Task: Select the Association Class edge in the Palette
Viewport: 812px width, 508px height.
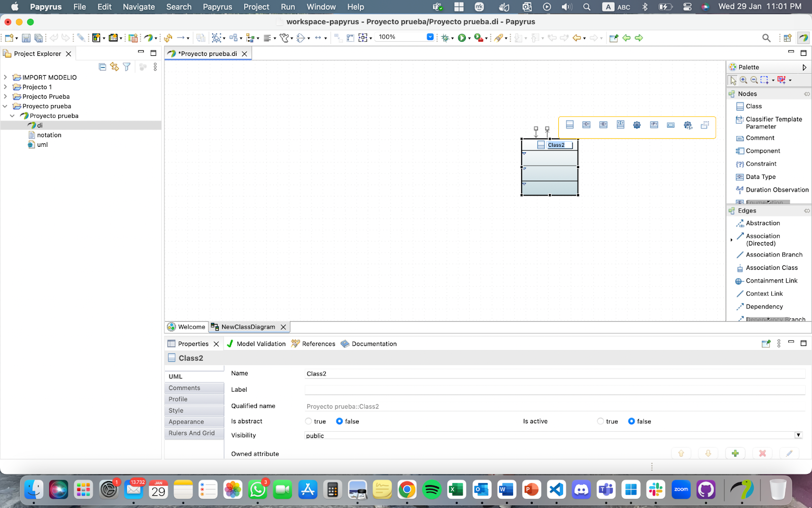Action: point(771,268)
